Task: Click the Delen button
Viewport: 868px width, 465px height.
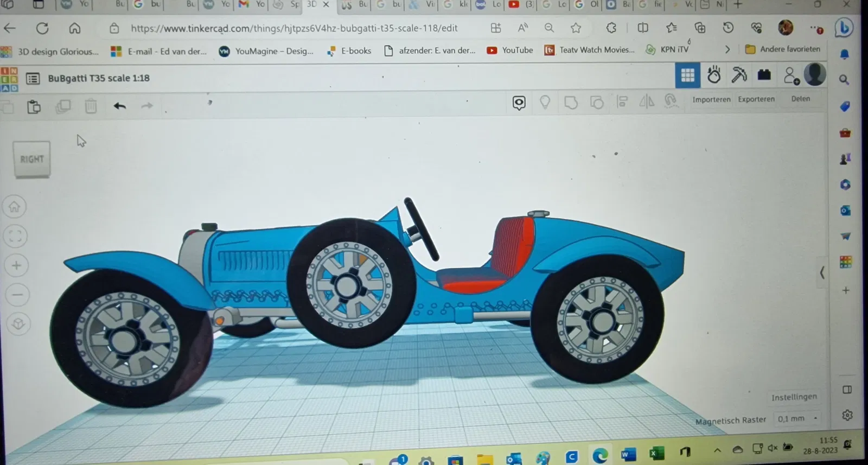Action: coord(800,99)
